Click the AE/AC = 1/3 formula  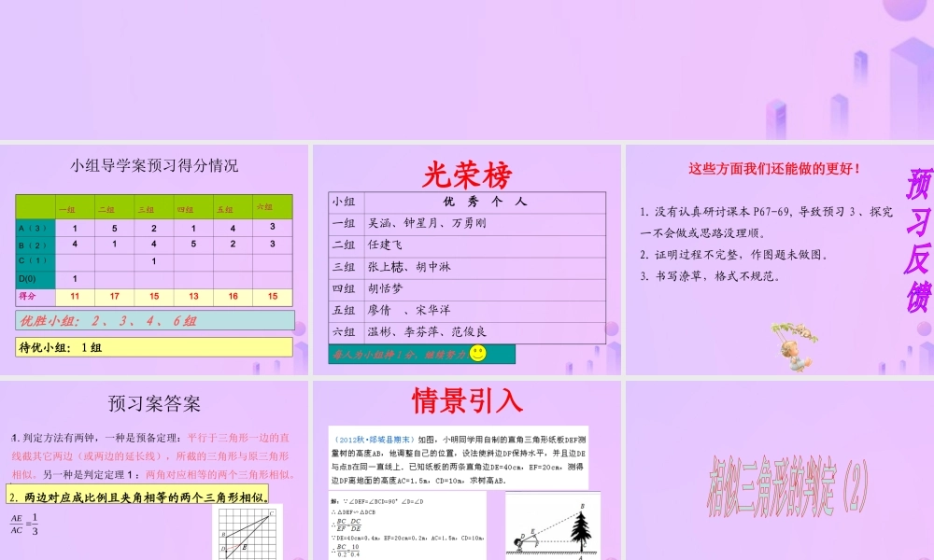[24, 523]
